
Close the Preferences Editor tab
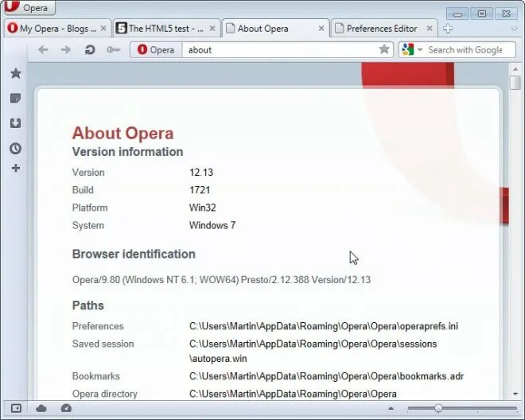(x=430, y=29)
